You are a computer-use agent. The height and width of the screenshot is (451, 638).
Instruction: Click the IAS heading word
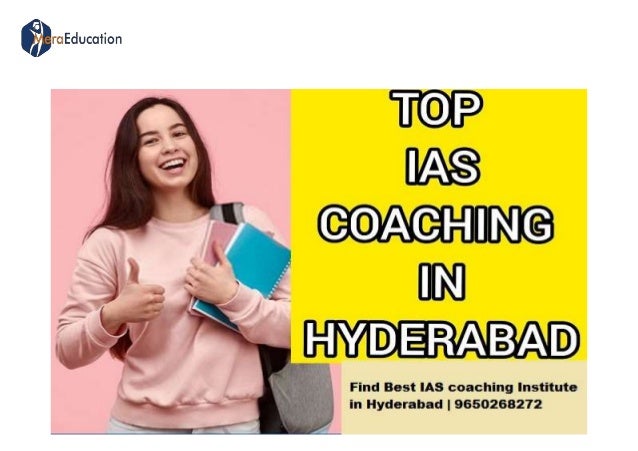[x=442, y=166]
